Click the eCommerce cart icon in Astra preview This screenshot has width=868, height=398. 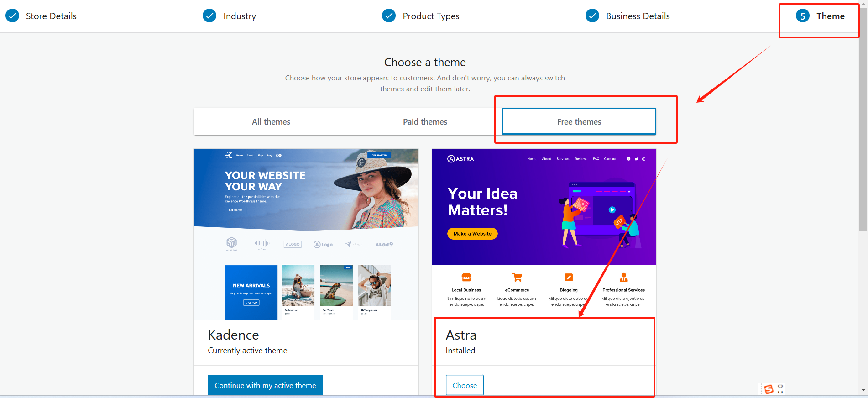click(517, 277)
